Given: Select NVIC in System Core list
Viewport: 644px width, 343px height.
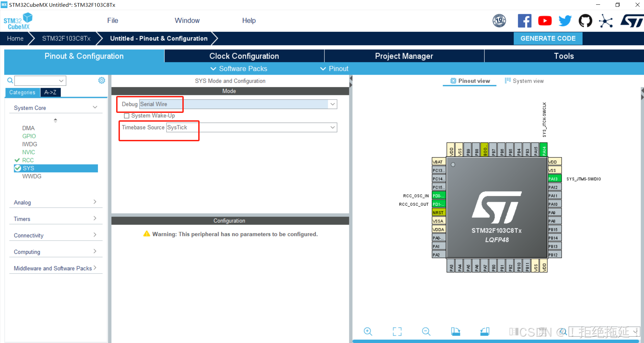Looking at the screenshot, I should [29, 152].
